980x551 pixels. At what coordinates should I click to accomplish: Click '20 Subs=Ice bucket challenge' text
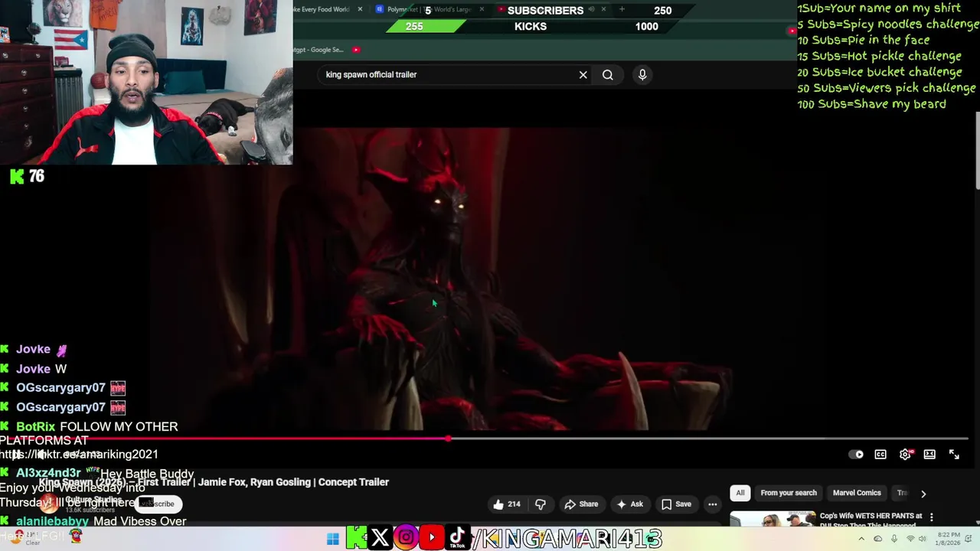[x=880, y=72]
